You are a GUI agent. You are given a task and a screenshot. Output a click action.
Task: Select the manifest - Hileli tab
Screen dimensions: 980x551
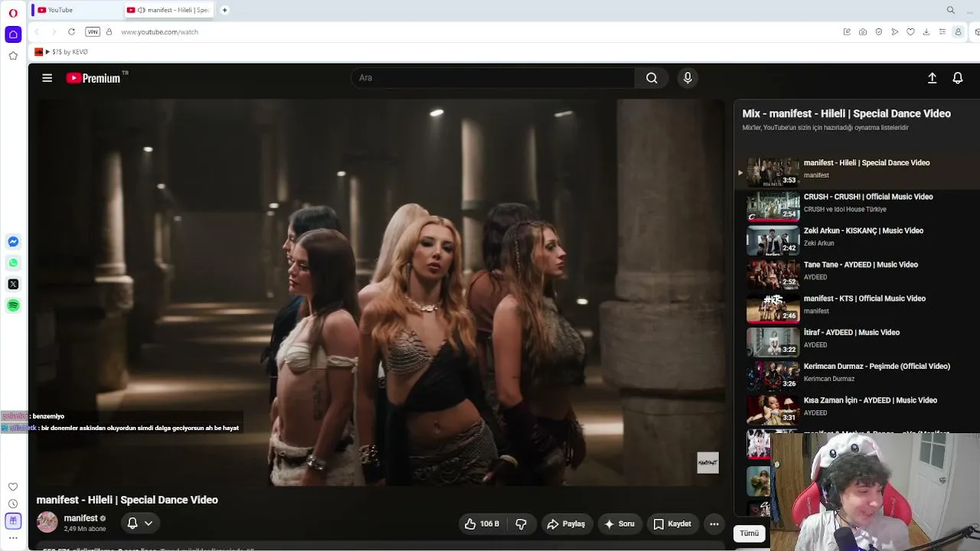tap(168, 10)
